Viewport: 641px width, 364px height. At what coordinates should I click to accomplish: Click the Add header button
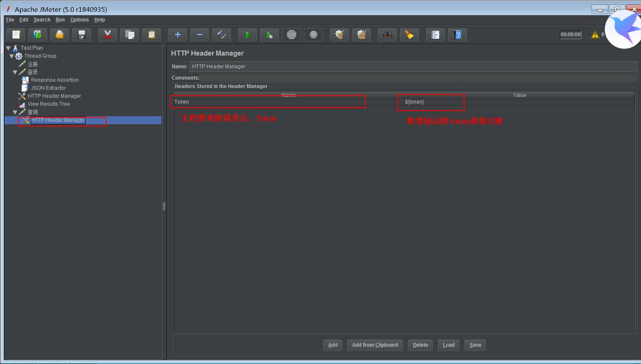coord(333,345)
